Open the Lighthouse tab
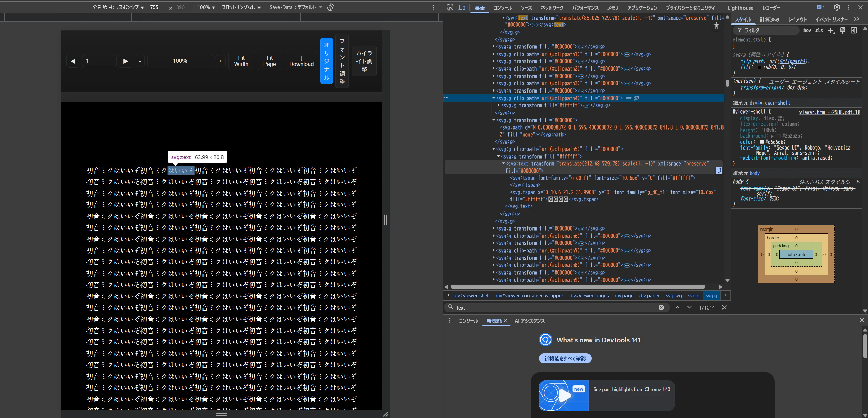Viewport: 868px width, 418px height. [x=740, y=8]
